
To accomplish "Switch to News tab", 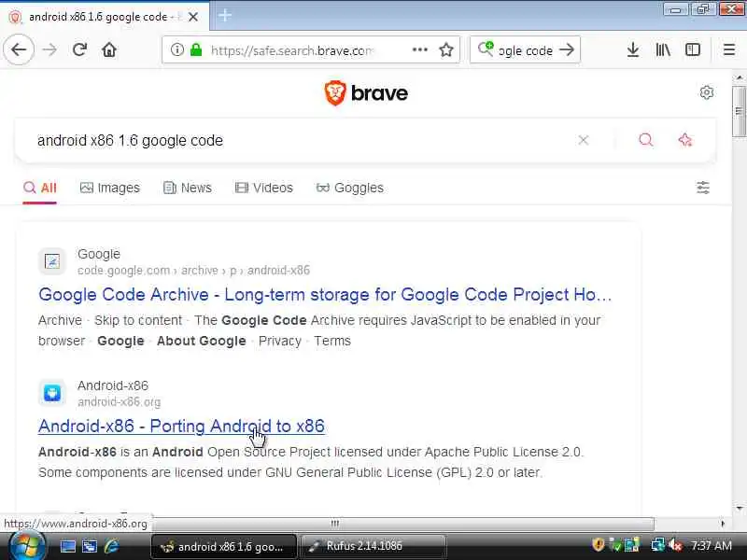I will tap(188, 189).
